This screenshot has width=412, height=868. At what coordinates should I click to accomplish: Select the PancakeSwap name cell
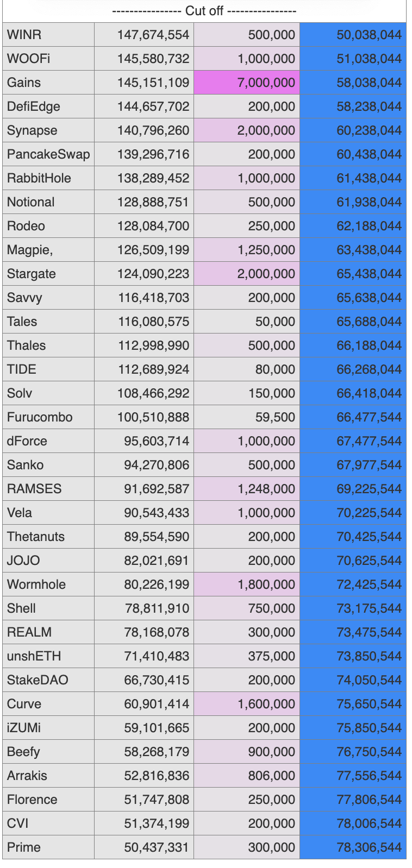point(48,154)
